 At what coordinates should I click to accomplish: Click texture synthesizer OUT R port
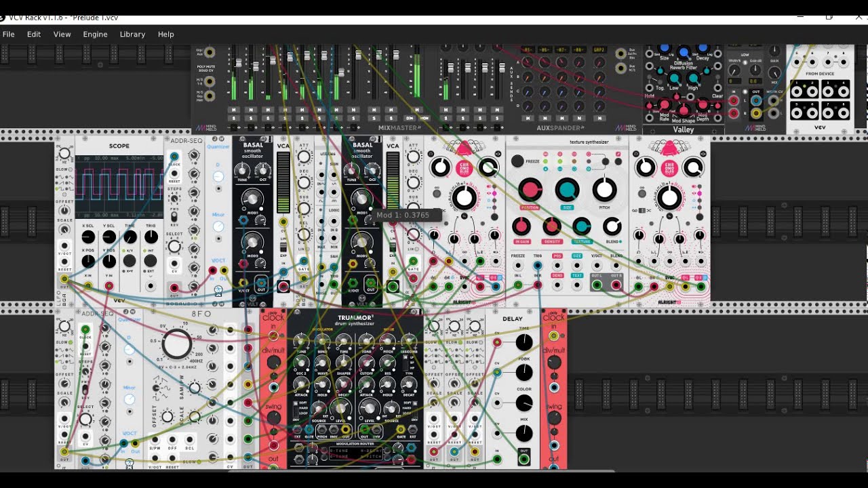pos(616,285)
